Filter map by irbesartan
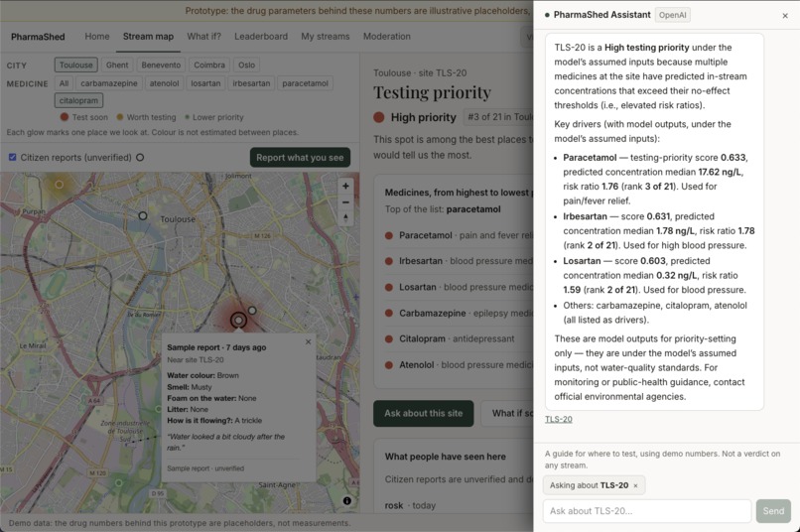Screen dimensions: 800x532 click(251, 83)
